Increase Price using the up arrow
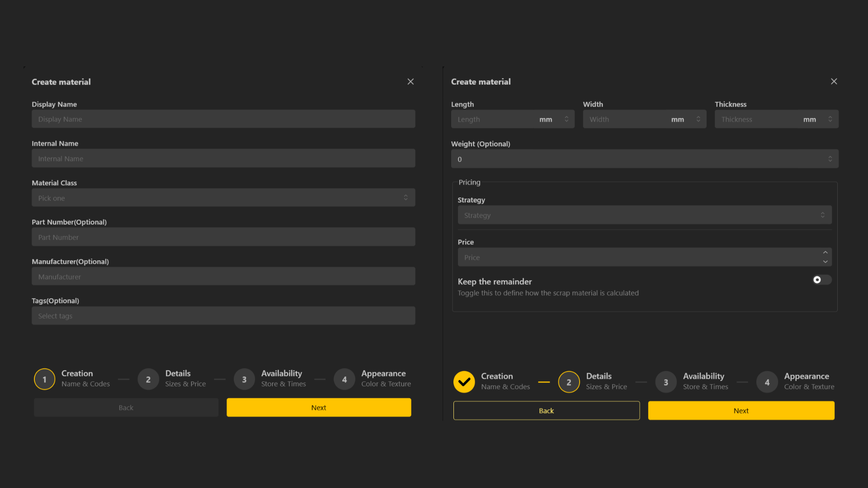This screenshot has width=868, height=488. [x=825, y=253]
